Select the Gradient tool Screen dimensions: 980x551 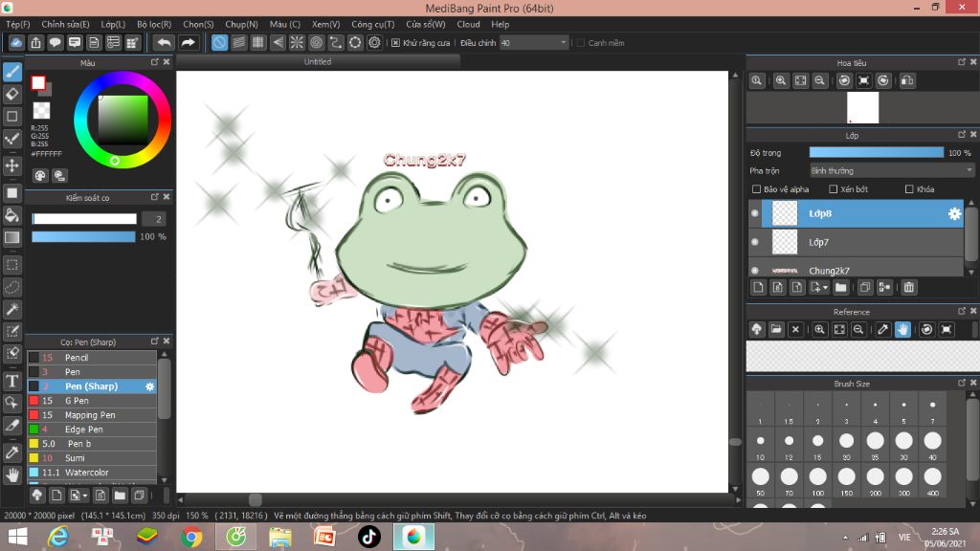tap(11, 237)
